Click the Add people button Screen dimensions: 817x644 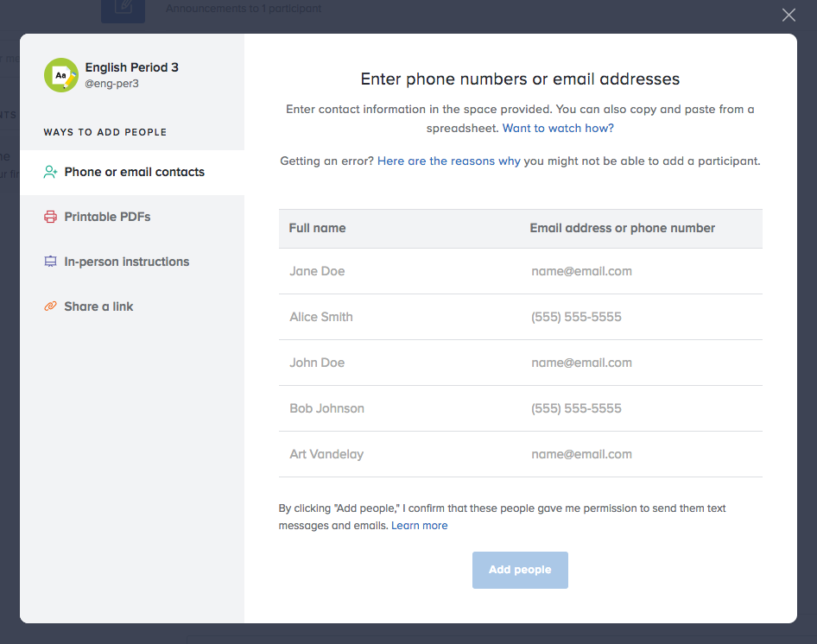pyautogui.click(x=520, y=570)
